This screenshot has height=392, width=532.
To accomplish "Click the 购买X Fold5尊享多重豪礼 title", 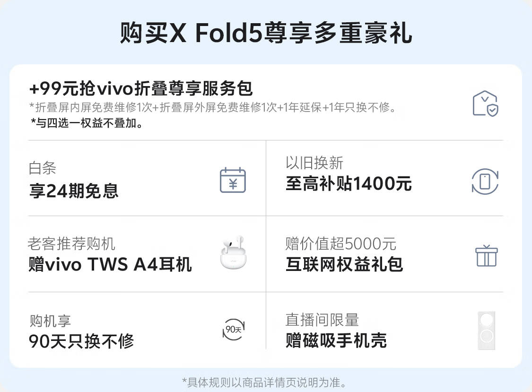I will [266, 33].
